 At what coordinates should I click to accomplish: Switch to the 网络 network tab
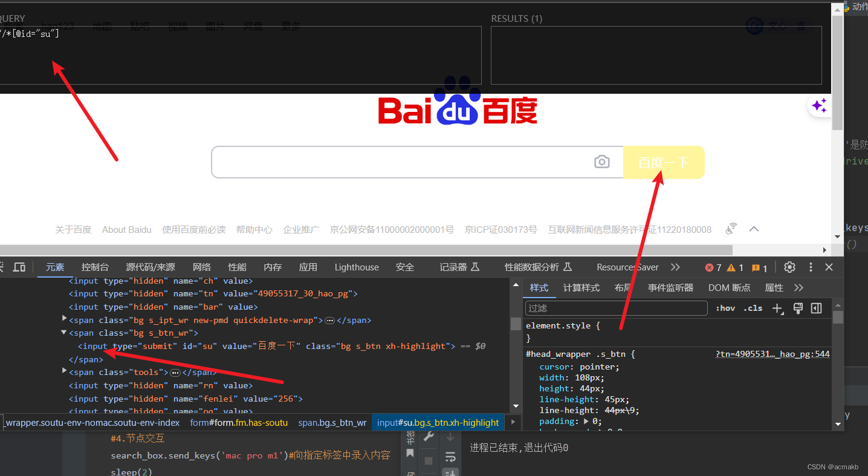click(x=202, y=267)
